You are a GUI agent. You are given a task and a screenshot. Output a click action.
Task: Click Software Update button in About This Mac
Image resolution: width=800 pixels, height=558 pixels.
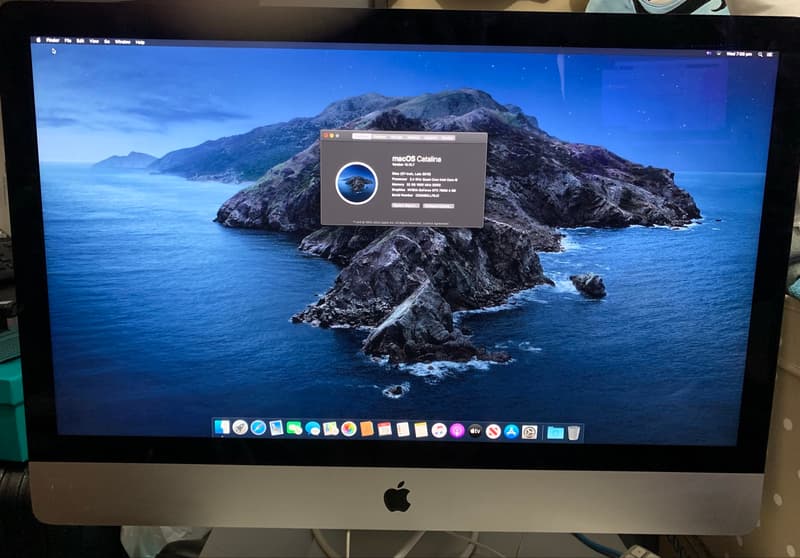pyautogui.click(x=438, y=206)
